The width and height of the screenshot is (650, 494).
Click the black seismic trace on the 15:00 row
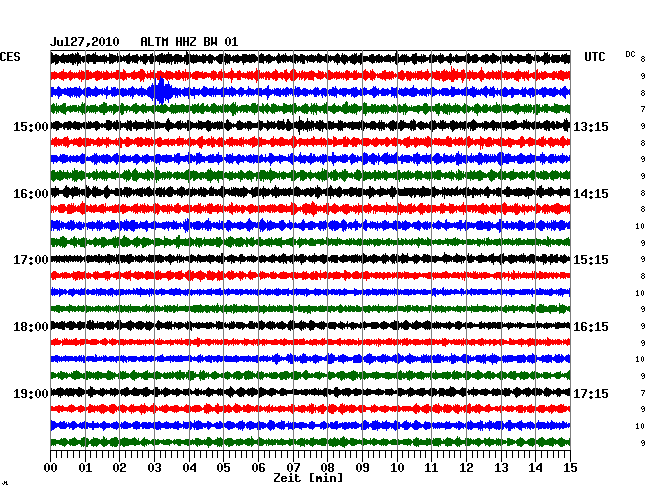(x=310, y=125)
